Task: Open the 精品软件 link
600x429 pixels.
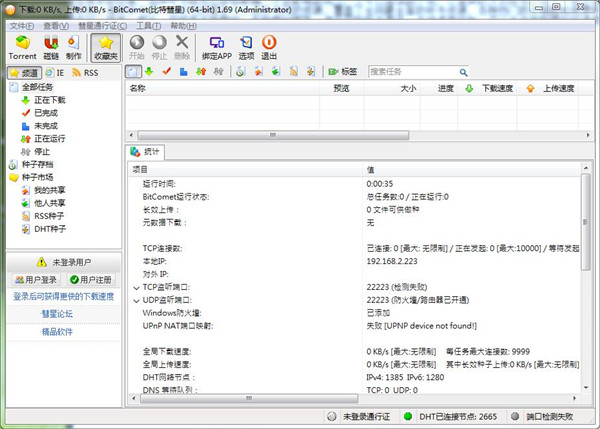Action: 57,332
